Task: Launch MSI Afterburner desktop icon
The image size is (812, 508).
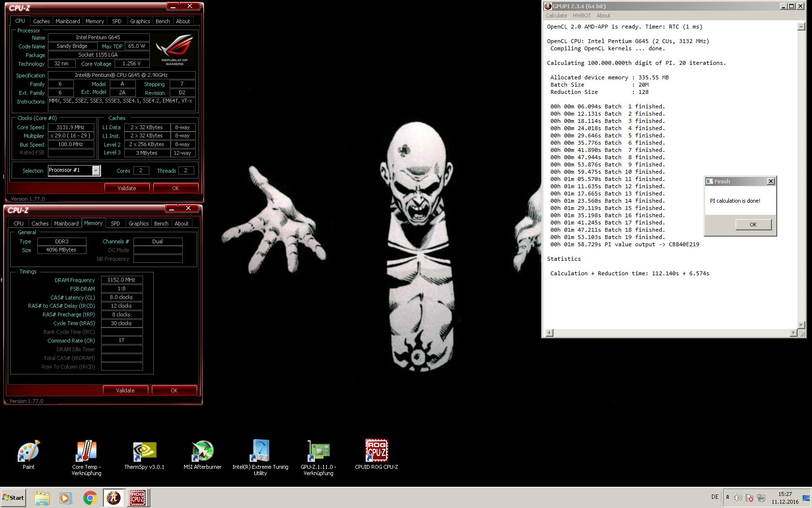Action: coord(203,454)
